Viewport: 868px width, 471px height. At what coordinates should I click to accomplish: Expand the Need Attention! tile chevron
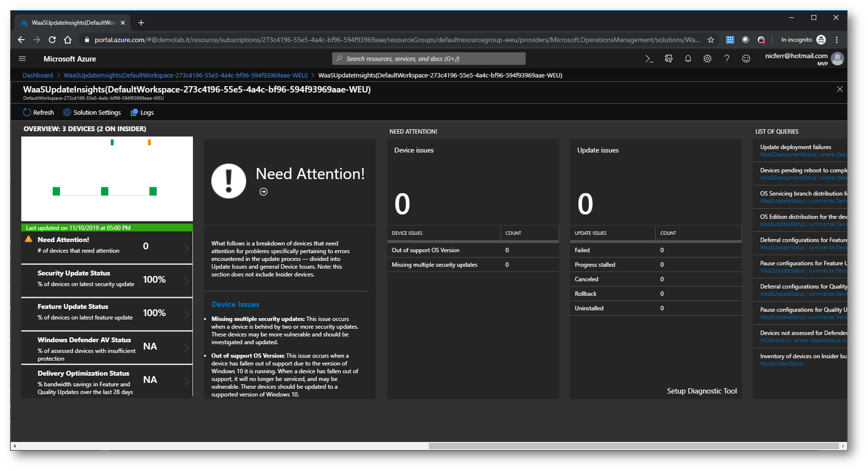pos(187,248)
